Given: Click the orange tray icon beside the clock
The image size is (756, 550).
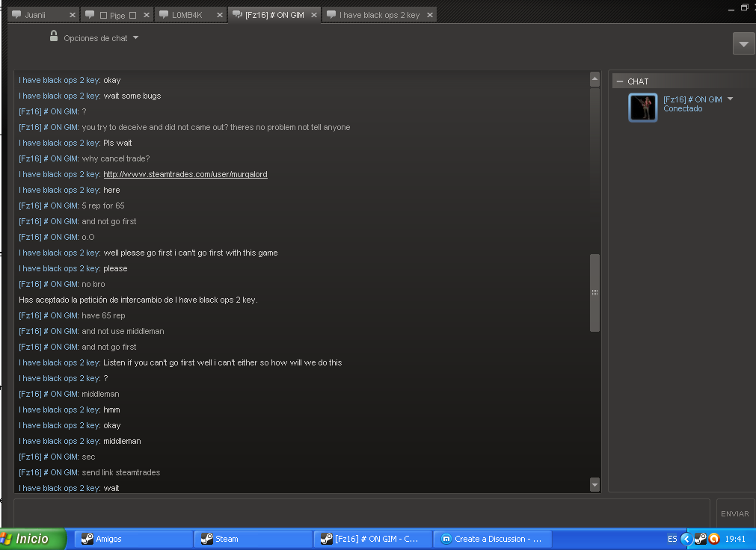Looking at the screenshot, I should pos(714,539).
